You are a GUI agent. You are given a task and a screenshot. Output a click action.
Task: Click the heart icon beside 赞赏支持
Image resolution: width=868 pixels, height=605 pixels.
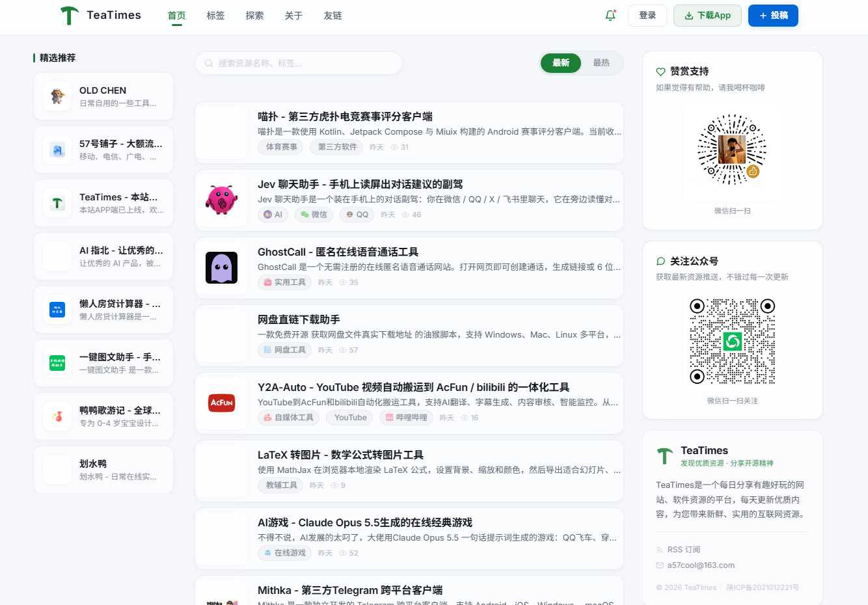[660, 72]
